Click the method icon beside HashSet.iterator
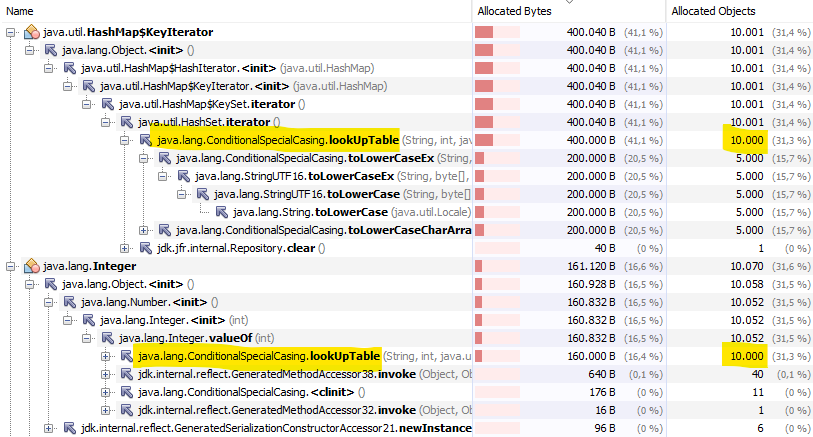The height and width of the screenshot is (437, 813). 126,122
